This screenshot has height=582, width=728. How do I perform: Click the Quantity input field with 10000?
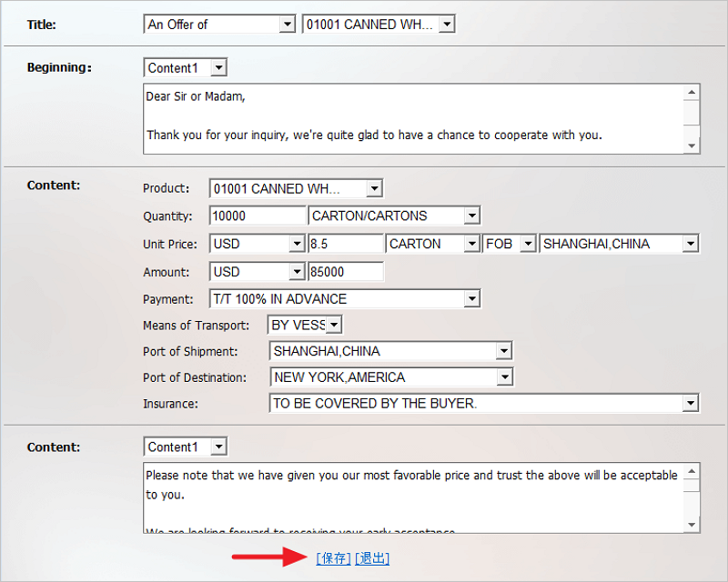point(258,216)
